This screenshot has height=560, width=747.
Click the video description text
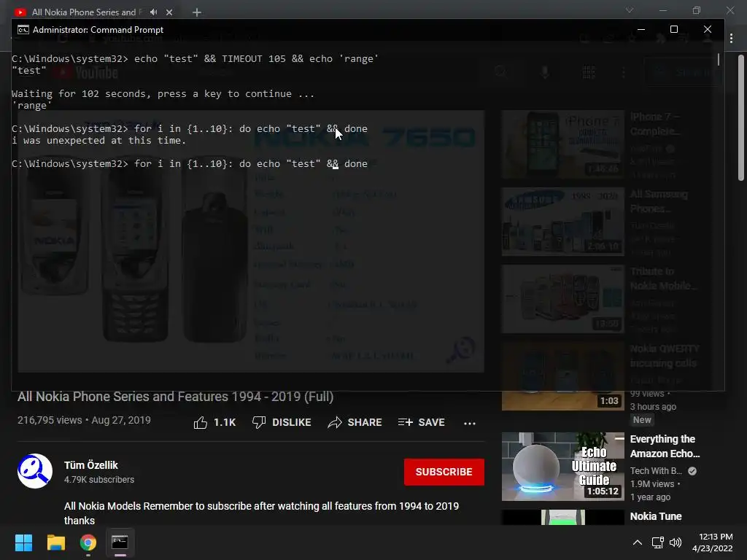coord(262,513)
